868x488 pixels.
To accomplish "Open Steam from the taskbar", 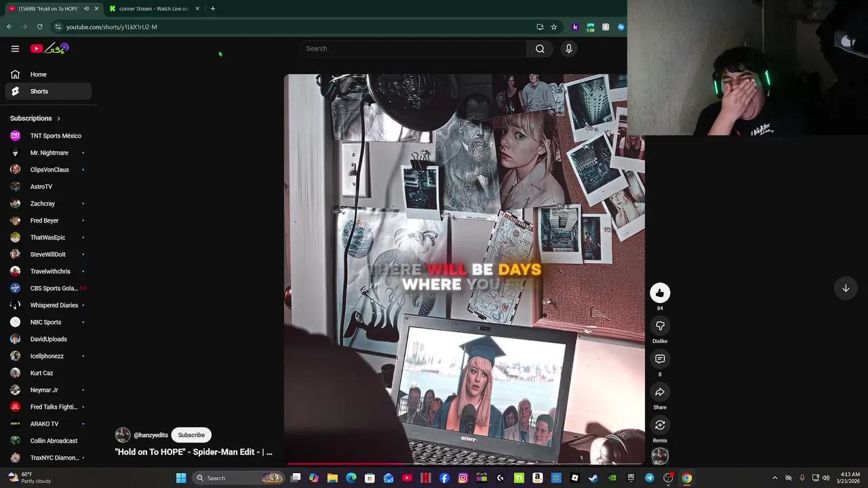I will pyautogui.click(x=593, y=478).
